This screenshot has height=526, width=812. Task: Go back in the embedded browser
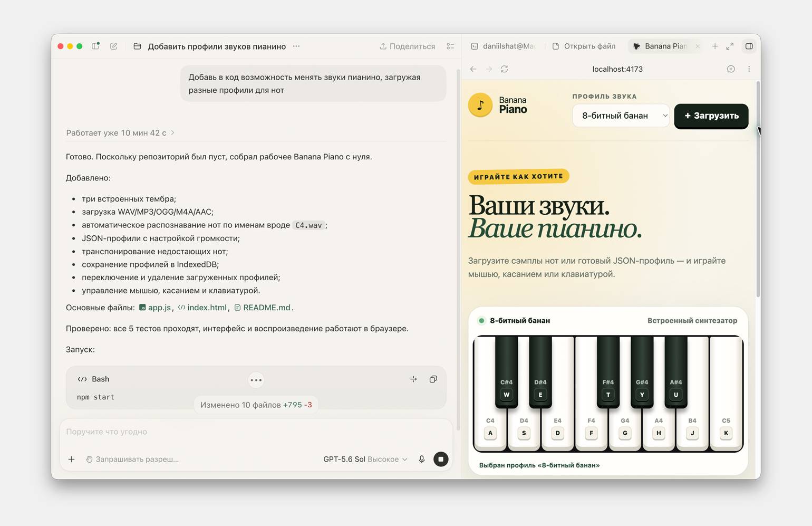473,69
